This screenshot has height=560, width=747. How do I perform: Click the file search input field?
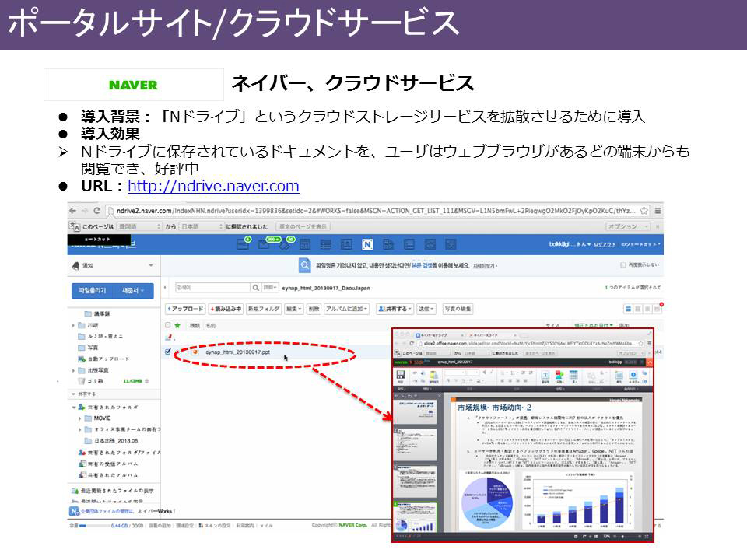(x=212, y=288)
